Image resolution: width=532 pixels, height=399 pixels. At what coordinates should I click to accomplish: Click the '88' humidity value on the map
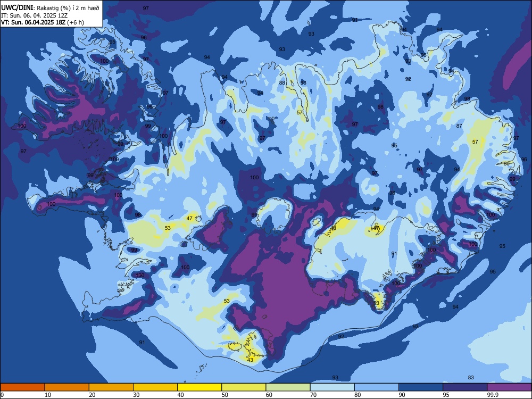click(x=282, y=83)
